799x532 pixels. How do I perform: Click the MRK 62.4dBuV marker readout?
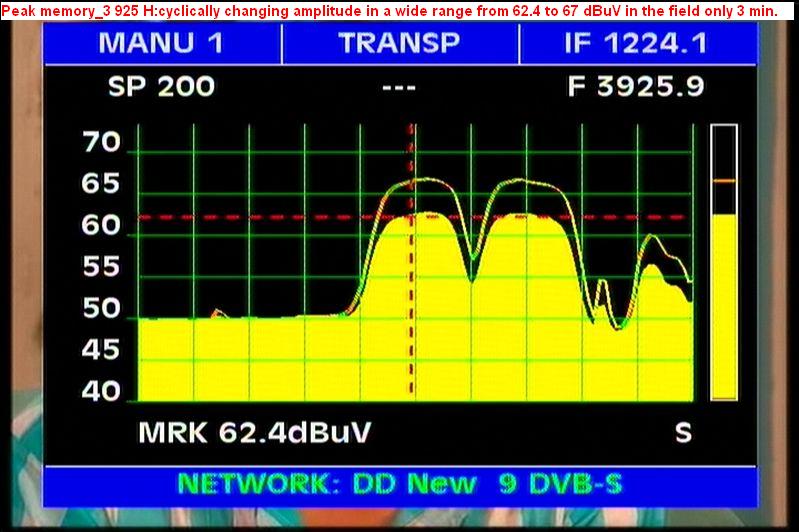tap(254, 433)
